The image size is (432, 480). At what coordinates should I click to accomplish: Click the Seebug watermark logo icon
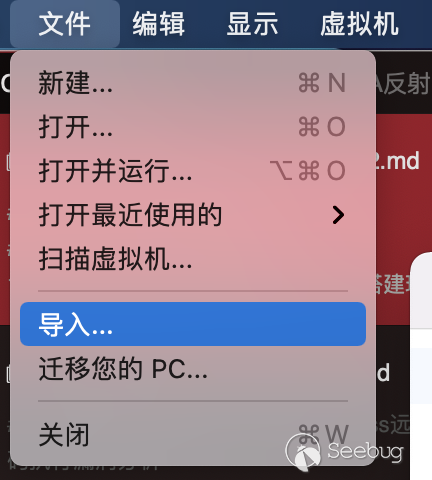pos(303,452)
